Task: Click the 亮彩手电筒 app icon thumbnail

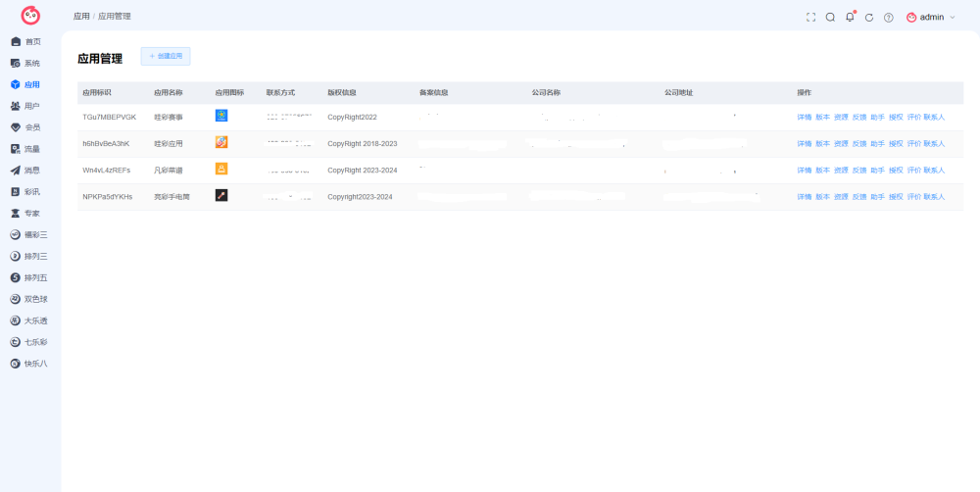Action: point(221,195)
